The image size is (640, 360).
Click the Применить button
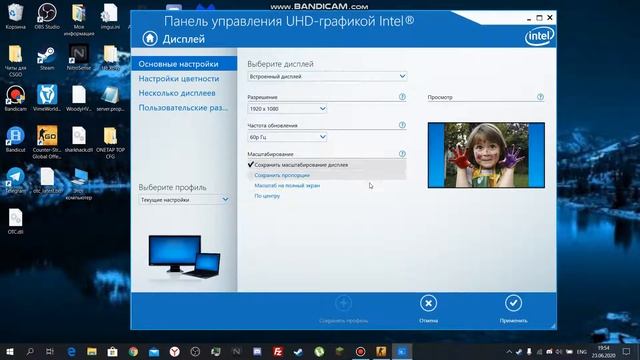pyautogui.click(x=513, y=309)
